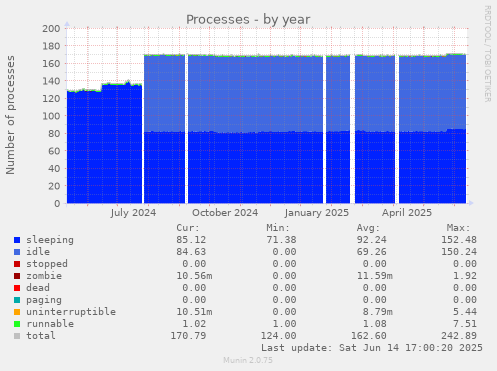
Task: Click the y-axis tick label 0
Action: pos(57,203)
